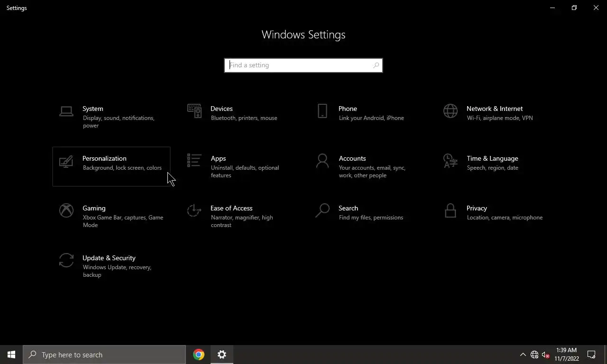Click the Devices keyboard and speaker icon

pyautogui.click(x=194, y=111)
